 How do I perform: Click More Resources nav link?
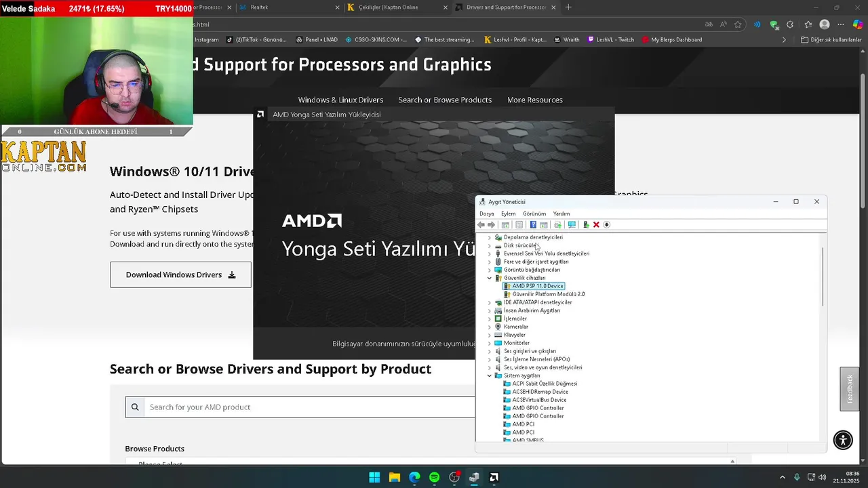535,100
